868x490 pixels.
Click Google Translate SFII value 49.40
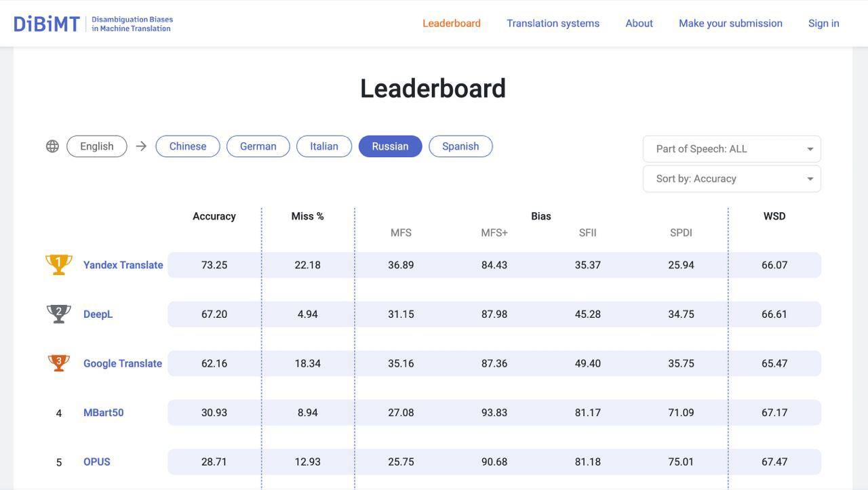(588, 363)
